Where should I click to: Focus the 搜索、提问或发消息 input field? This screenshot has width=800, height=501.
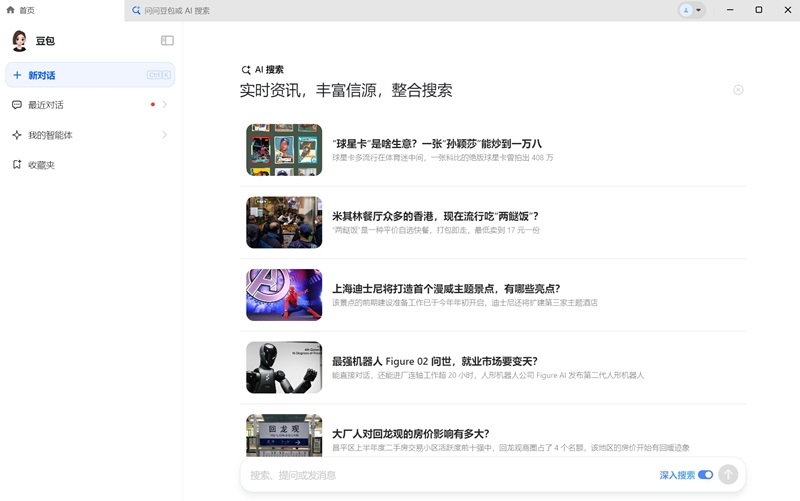pos(449,475)
